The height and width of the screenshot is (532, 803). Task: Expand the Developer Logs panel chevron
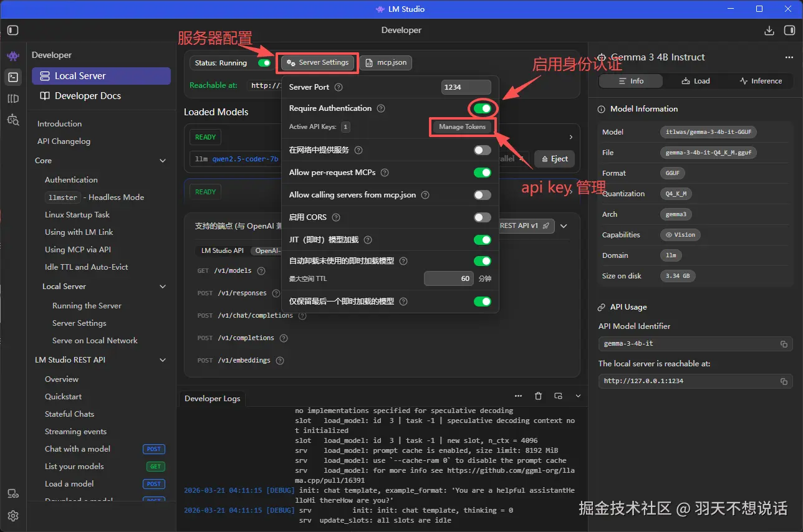coord(577,395)
